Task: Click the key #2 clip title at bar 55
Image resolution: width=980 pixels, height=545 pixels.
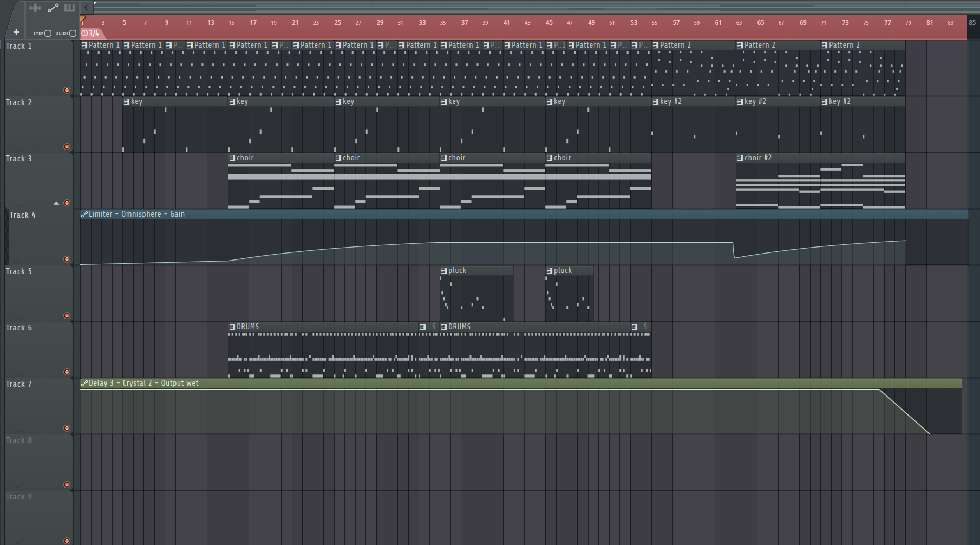Action: (x=671, y=101)
